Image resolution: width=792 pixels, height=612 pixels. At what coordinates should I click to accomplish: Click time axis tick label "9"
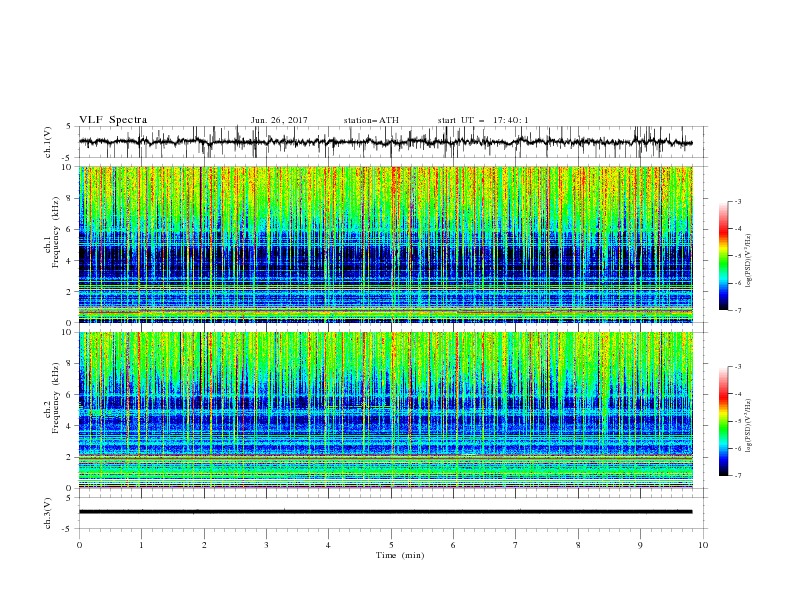click(640, 545)
